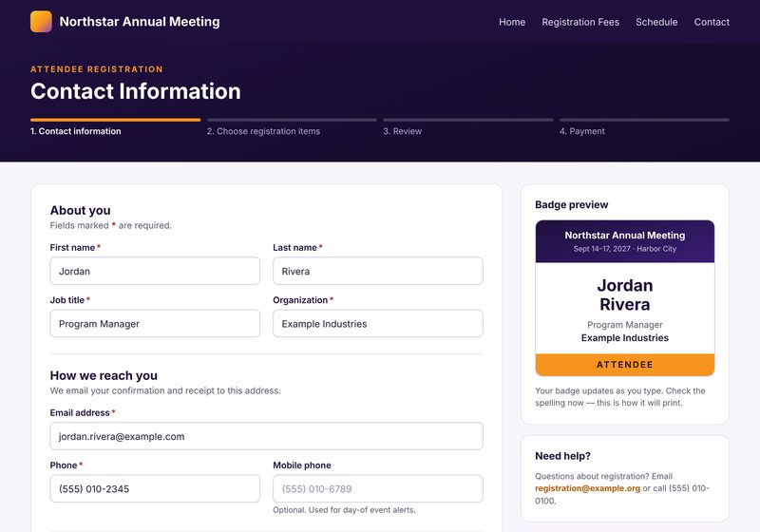Select step 2 Choose registration items
This screenshot has height=532, width=760.
263,131
